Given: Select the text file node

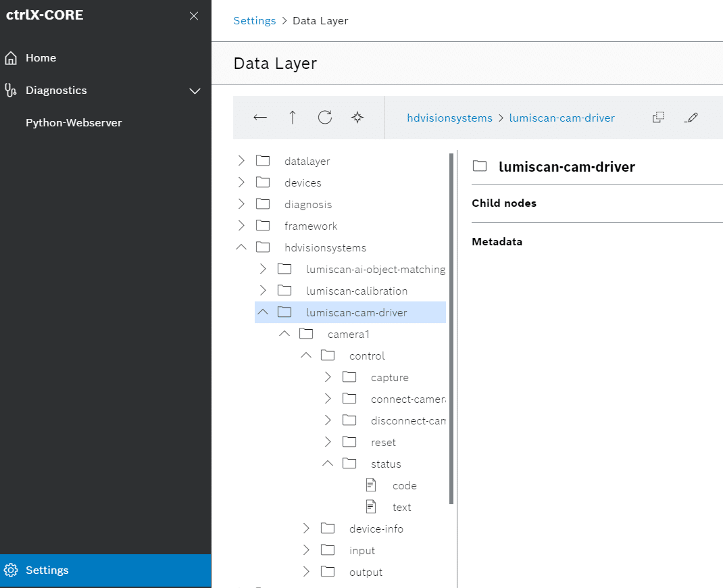Looking at the screenshot, I should [401, 508].
